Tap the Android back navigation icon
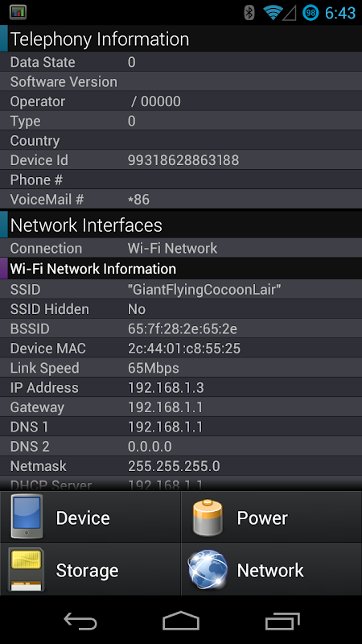The image size is (362, 644). (80, 620)
